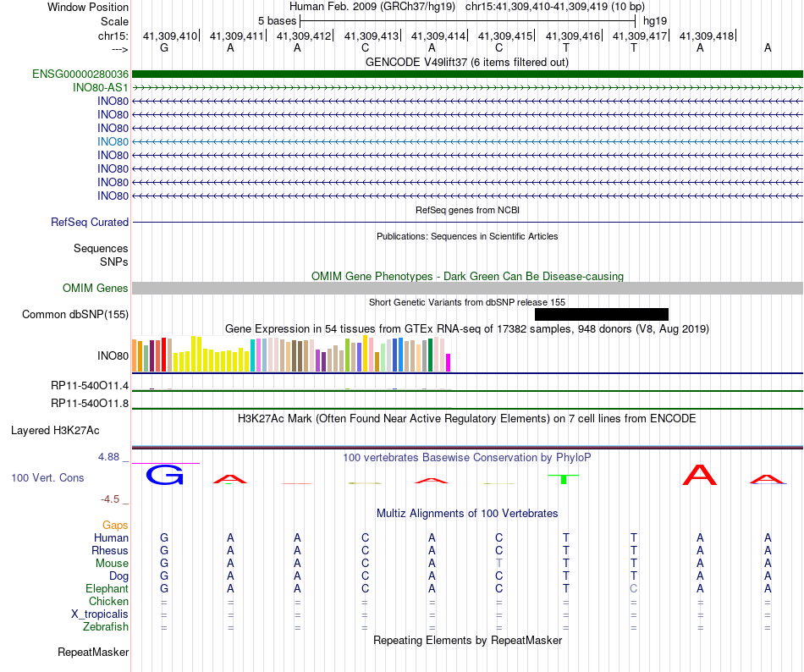Click the 41,309,414 ruler position
Image resolution: width=804 pixels, height=672 pixels.
coord(438,36)
